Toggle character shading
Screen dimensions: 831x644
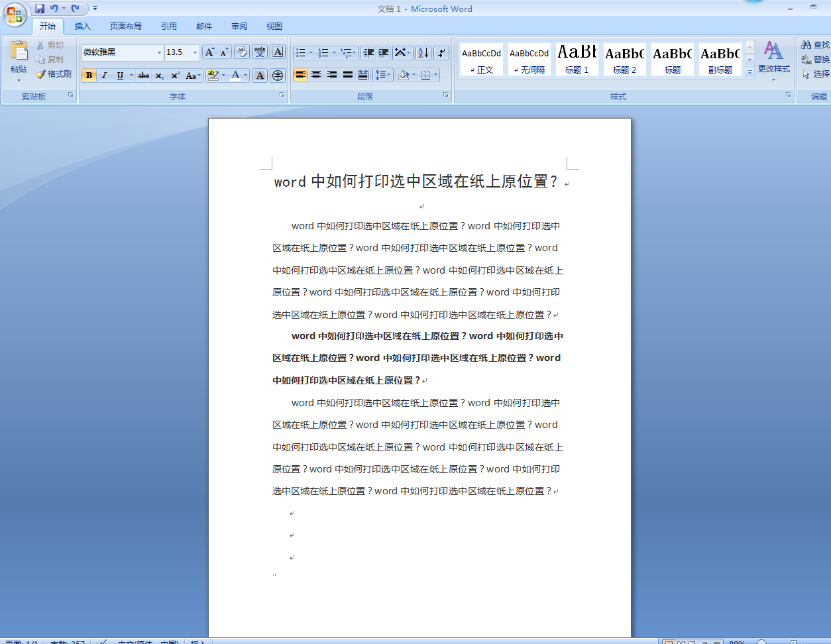tap(260, 76)
